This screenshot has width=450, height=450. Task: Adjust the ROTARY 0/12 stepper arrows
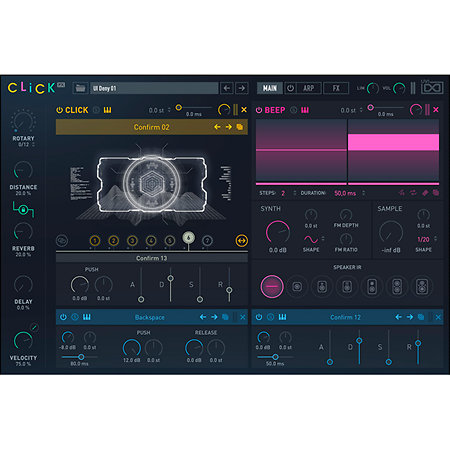coord(33,144)
